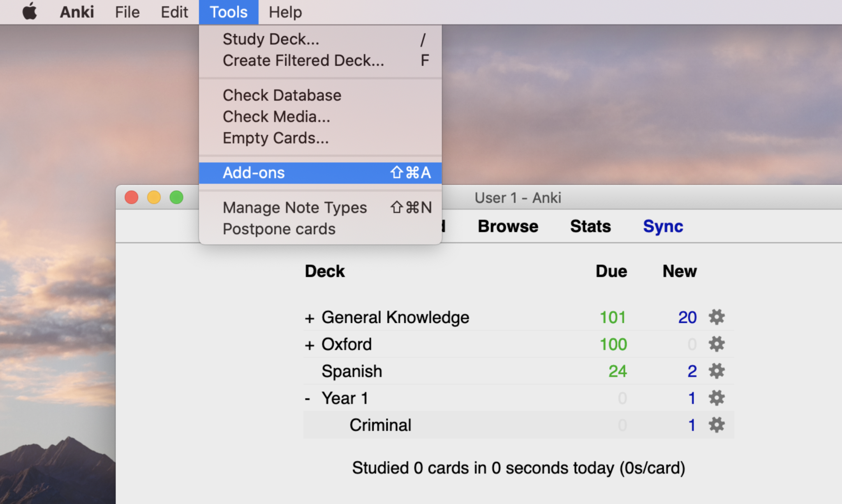842x504 pixels.
Task: Select Create Filtered Deck
Action: pyautogui.click(x=303, y=60)
